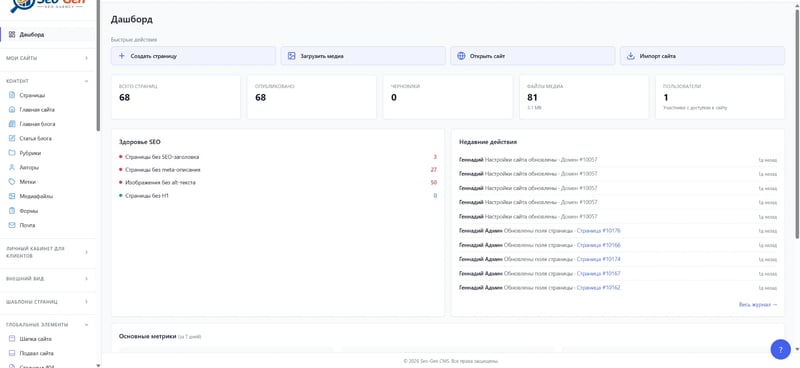This screenshot has height=368, width=800.
Task: Open the Страница #10166 link
Action: (598, 245)
